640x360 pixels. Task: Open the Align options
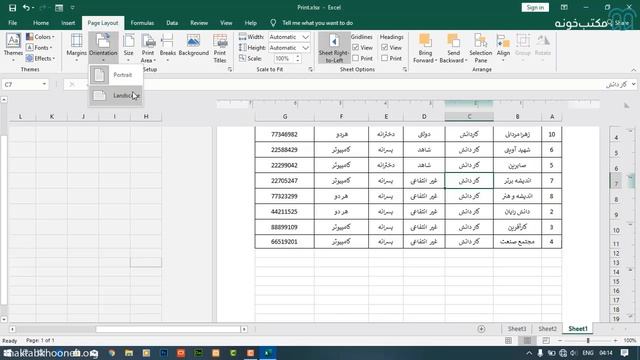503,48
